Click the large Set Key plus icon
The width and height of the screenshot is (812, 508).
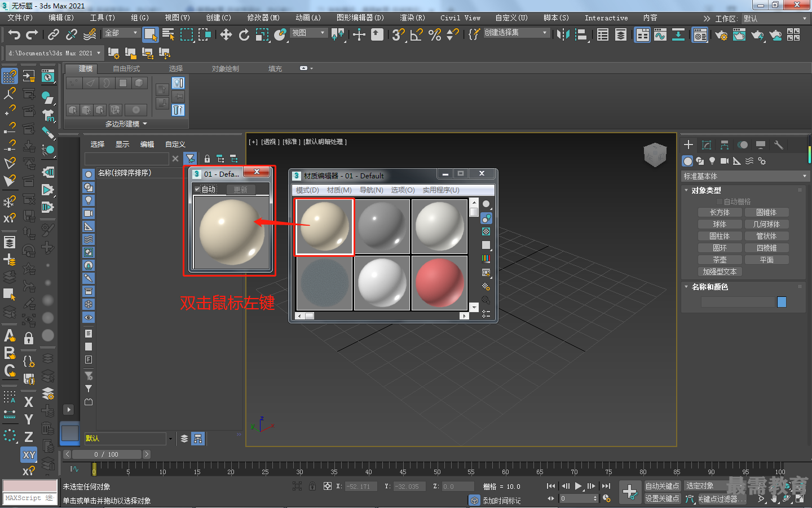[630, 492]
